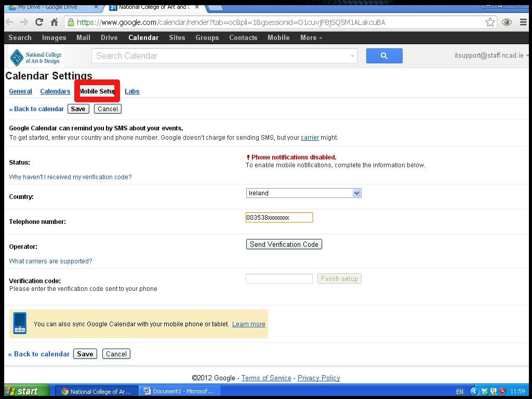Screen dimensions: 532x399
Task: Open the Chrome hamburger menu
Action: click(524, 22)
